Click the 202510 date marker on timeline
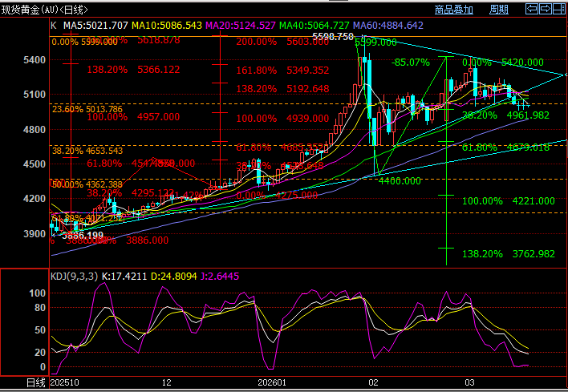Viewport: 568px width, 392px height. coord(66,384)
